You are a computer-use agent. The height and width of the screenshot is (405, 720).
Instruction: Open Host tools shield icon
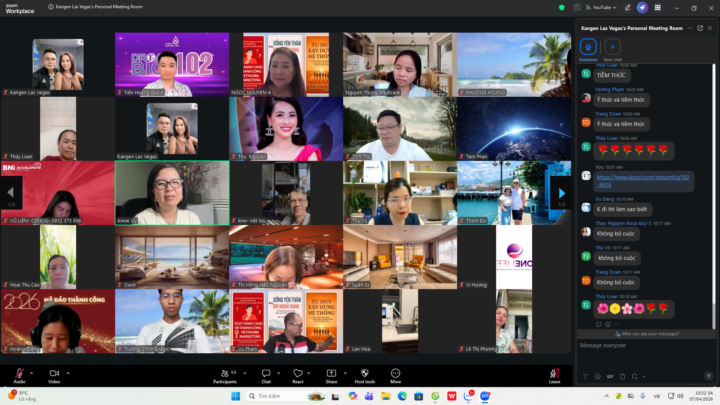click(365, 376)
